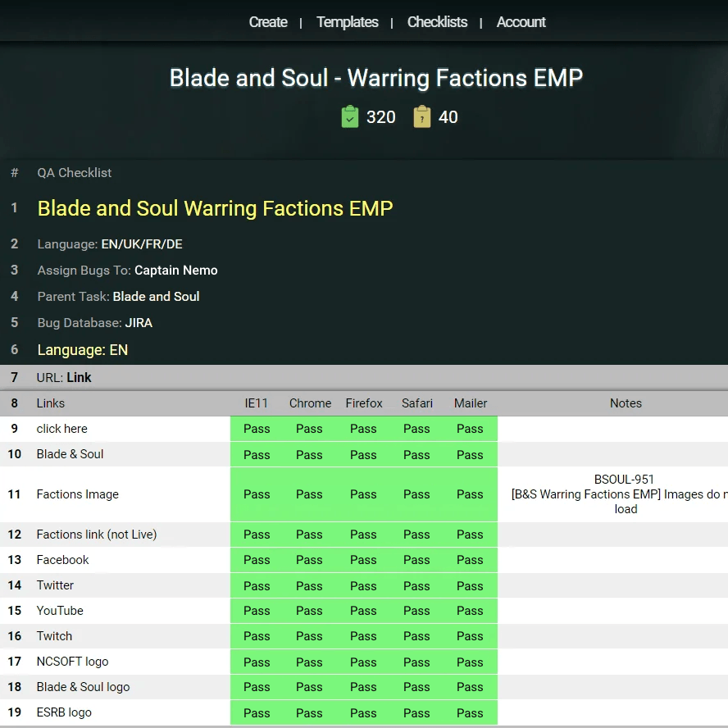This screenshot has height=728, width=728.
Task: Click the Language EN/UK/FR/DE value
Action: click(x=142, y=244)
